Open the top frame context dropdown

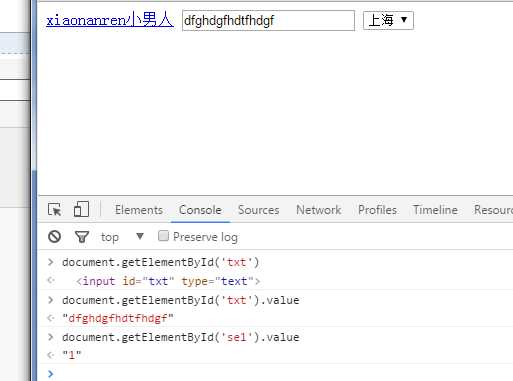[122, 237]
